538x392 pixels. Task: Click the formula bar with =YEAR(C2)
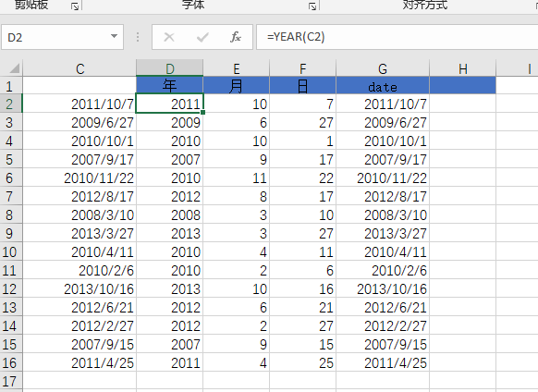click(397, 37)
